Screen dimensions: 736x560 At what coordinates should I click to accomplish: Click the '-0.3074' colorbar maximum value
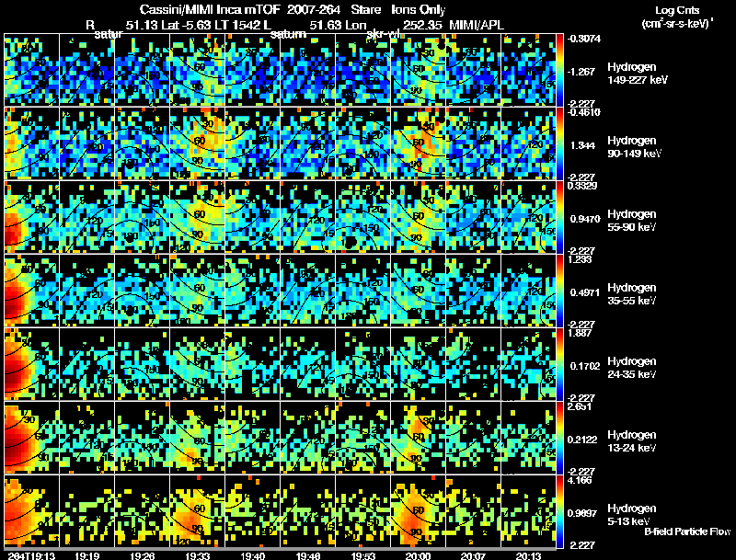pyautogui.click(x=584, y=39)
